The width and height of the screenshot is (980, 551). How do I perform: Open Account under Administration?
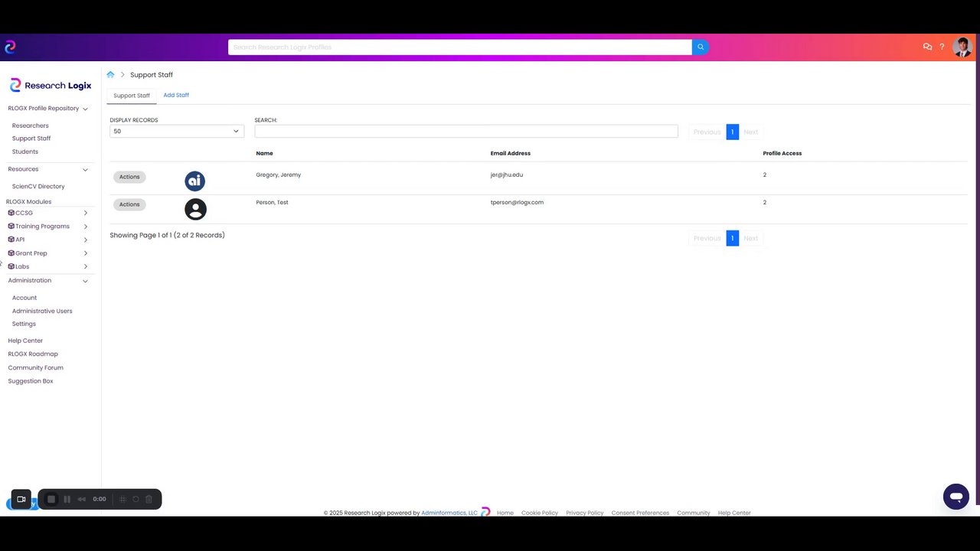tap(24, 298)
